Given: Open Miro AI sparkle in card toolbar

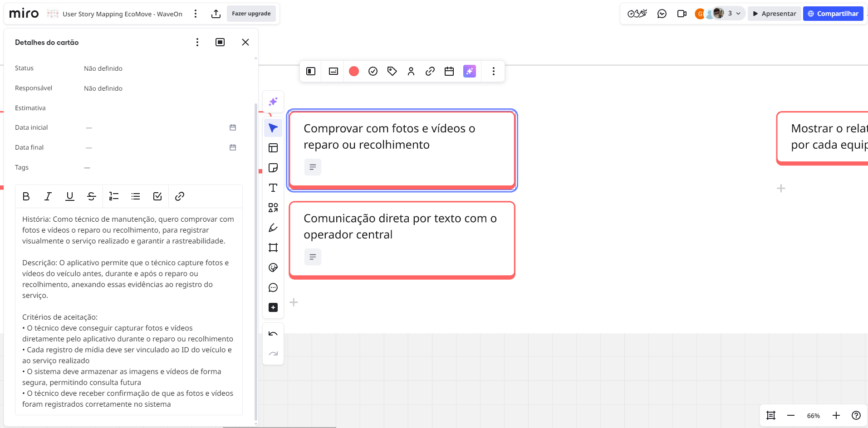Looking at the screenshot, I should pos(469,71).
